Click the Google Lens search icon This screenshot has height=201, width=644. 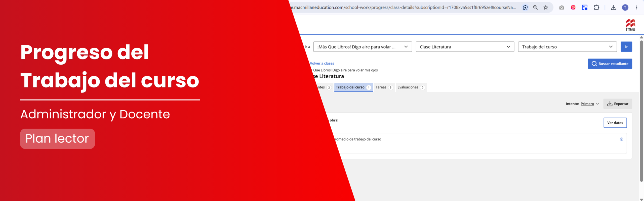(525, 8)
